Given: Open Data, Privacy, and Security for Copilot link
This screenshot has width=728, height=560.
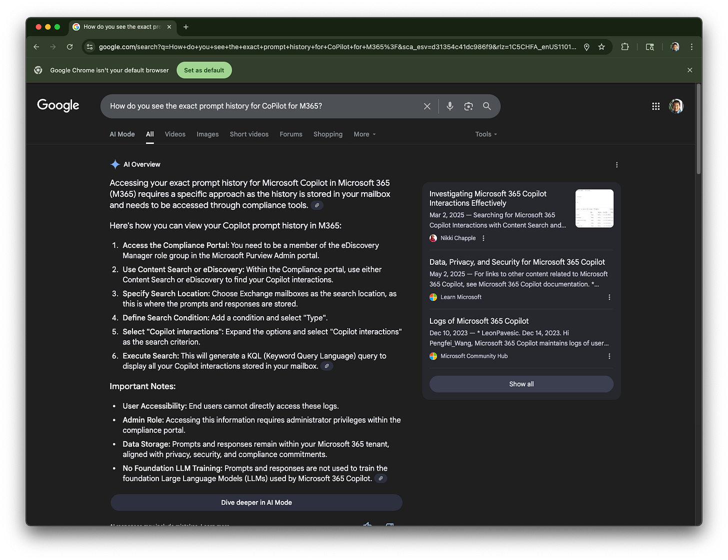Looking at the screenshot, I should [x=517, y=262].
